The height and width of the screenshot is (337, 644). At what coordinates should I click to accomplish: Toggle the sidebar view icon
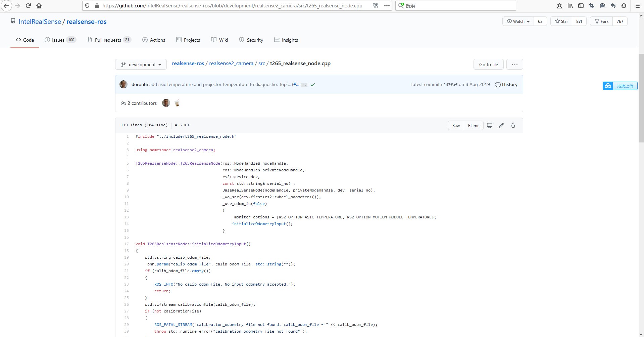tap(581, 6)
